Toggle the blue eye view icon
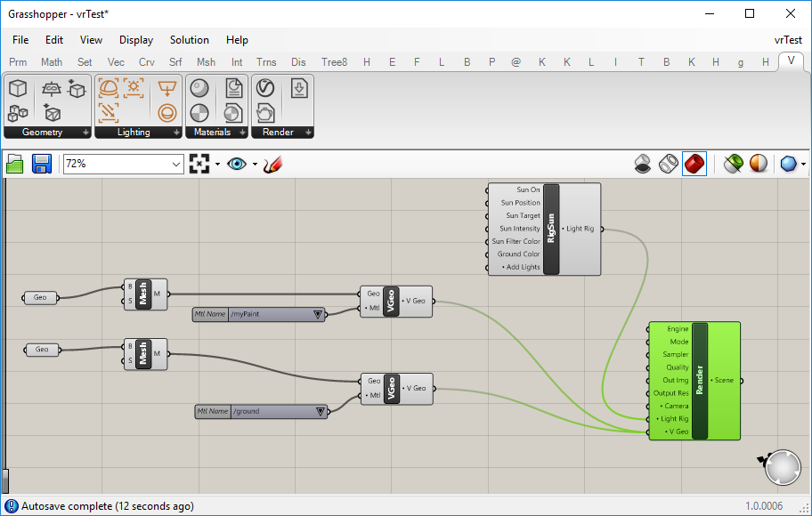Image resolution: width=812 pixels, height=516 pixels. click(x=237, y=164)
